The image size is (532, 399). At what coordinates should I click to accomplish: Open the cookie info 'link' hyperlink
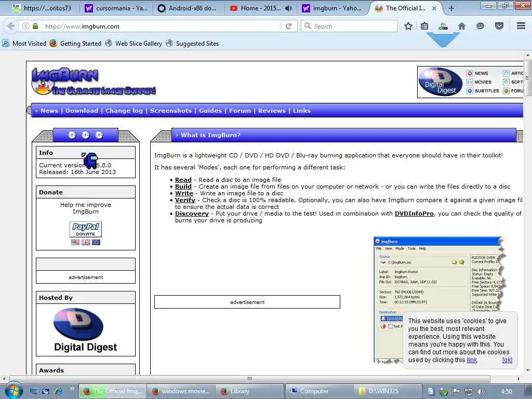[x=472, y=360]
